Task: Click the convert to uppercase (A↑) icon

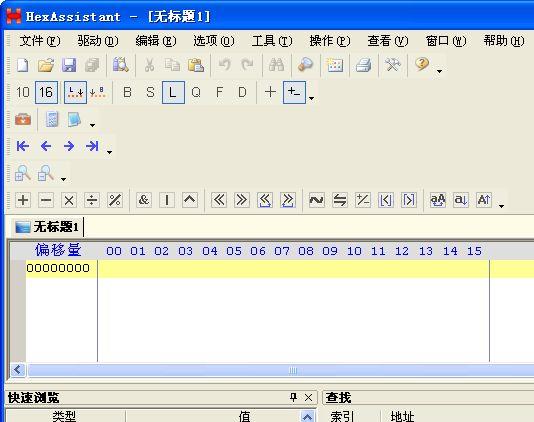Action: click(x=484, y=200)
